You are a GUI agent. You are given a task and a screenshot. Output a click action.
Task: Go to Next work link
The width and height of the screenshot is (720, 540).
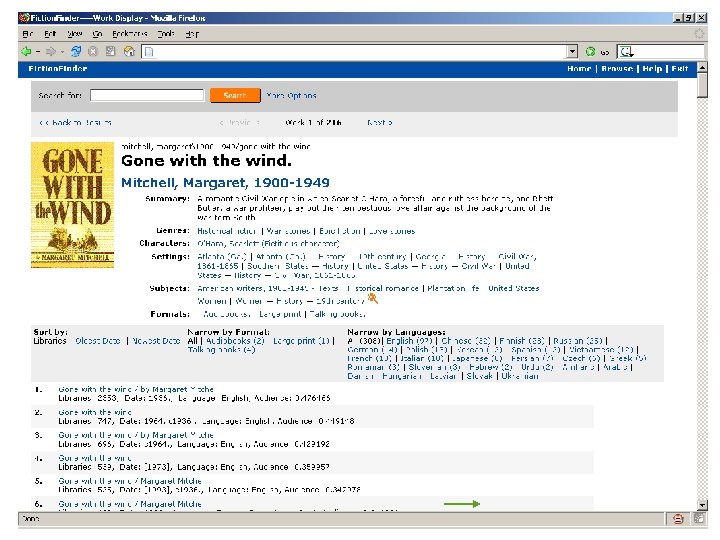379,123
